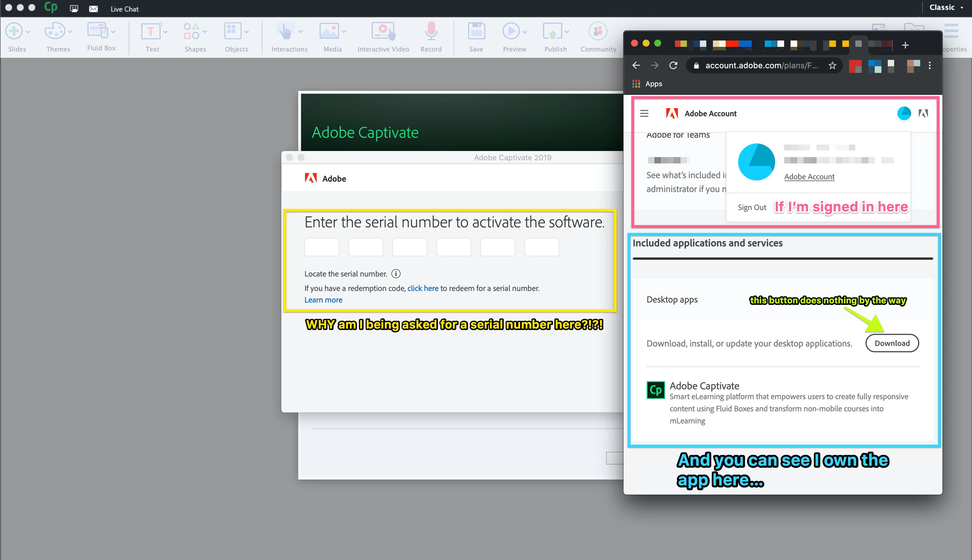The image size is (972, 560).
Task: Open the Adobe Account hamburger menu
Action: [644, 113]
